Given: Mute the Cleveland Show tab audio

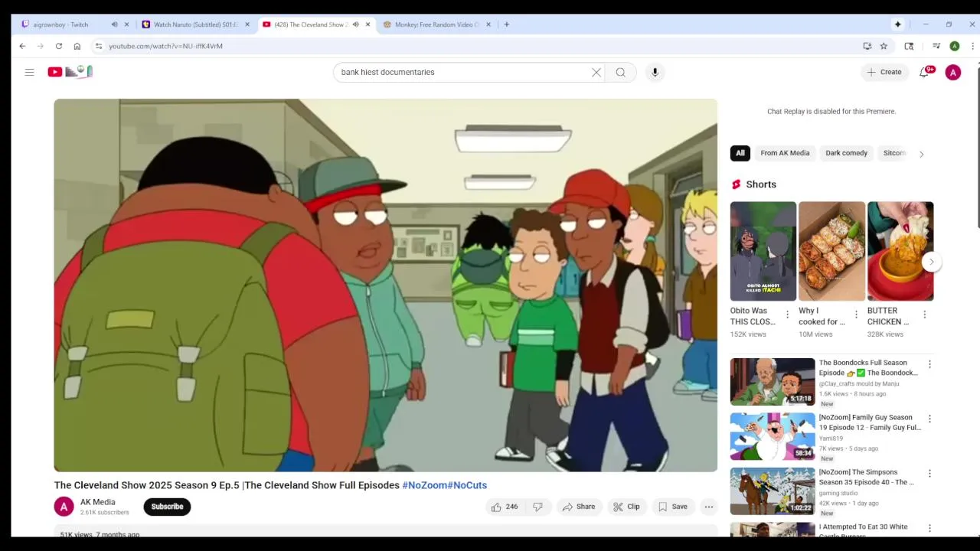Looking at the screenshot, I should click(x=355, y=24).
